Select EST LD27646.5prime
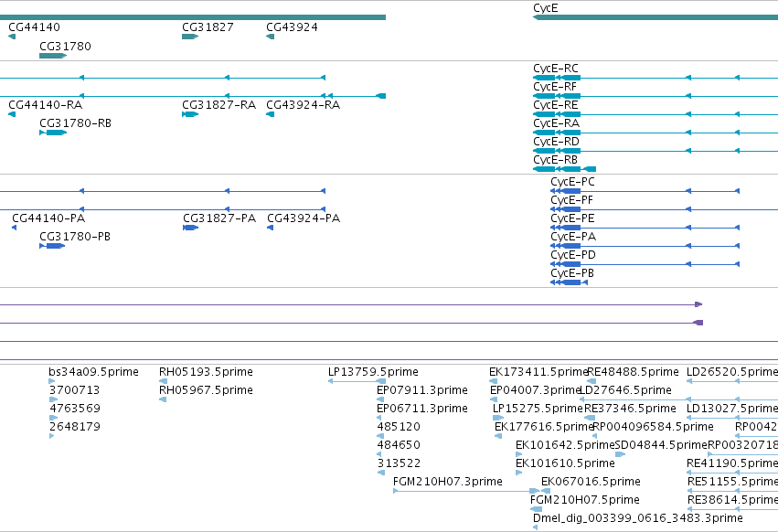 [x=625, y=390]
